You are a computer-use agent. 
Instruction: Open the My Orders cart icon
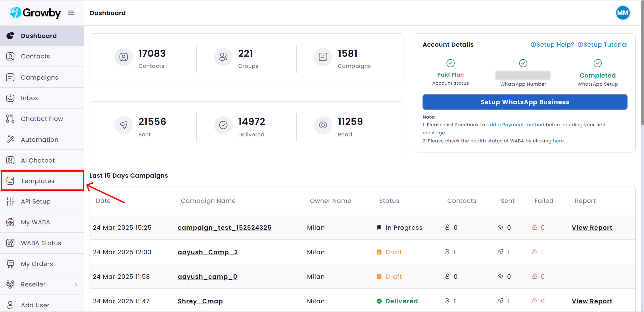10,264
